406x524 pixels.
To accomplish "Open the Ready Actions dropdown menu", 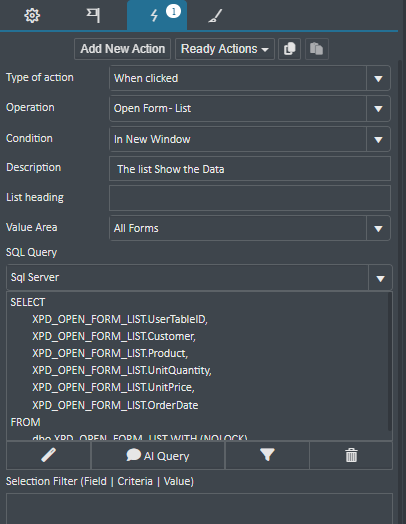I will pos(225,49).
